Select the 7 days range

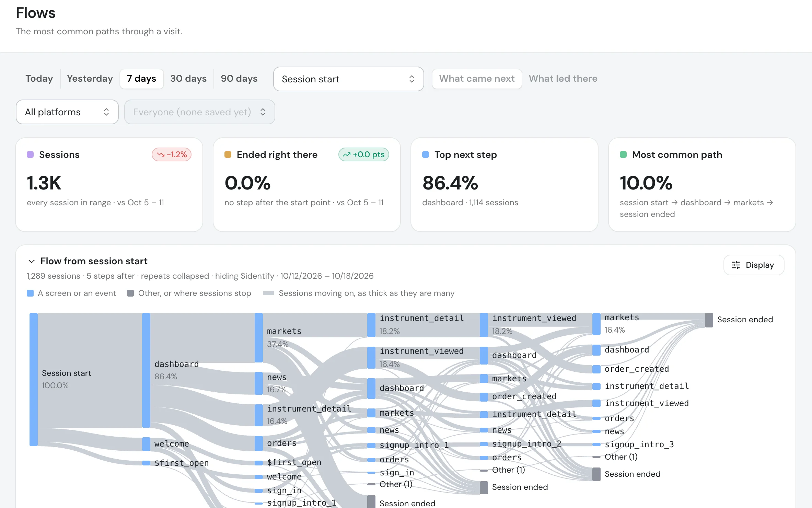[x=141, y=79]
